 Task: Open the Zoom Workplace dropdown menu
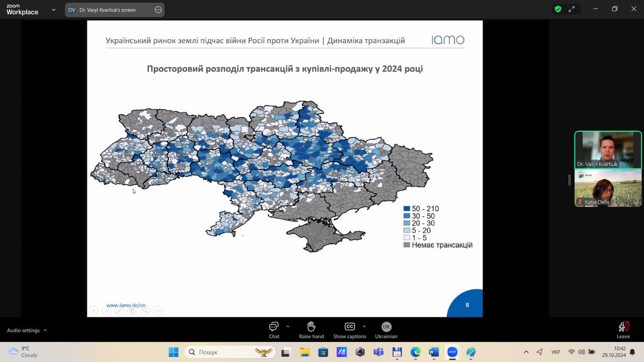54,10
